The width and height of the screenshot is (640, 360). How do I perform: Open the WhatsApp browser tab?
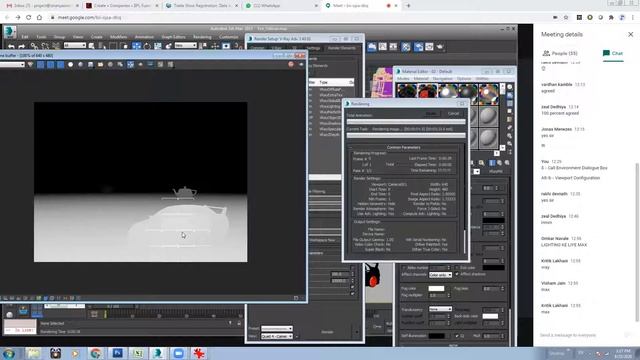(282, 6)
